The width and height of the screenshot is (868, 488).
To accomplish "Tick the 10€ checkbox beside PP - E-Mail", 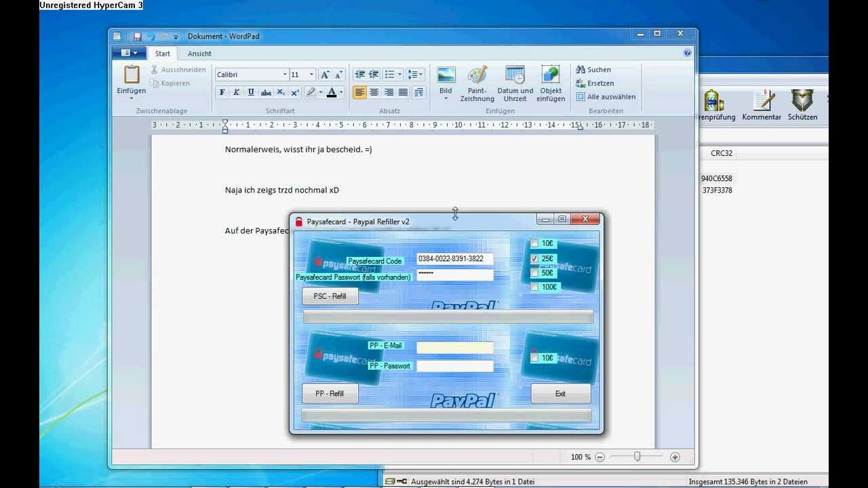I will tap(534, 358).
